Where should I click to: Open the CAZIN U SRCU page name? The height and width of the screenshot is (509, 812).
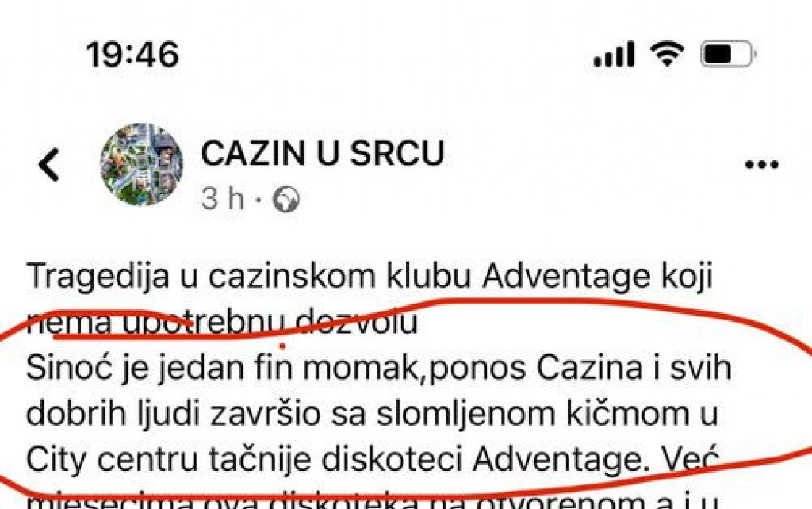323,153
